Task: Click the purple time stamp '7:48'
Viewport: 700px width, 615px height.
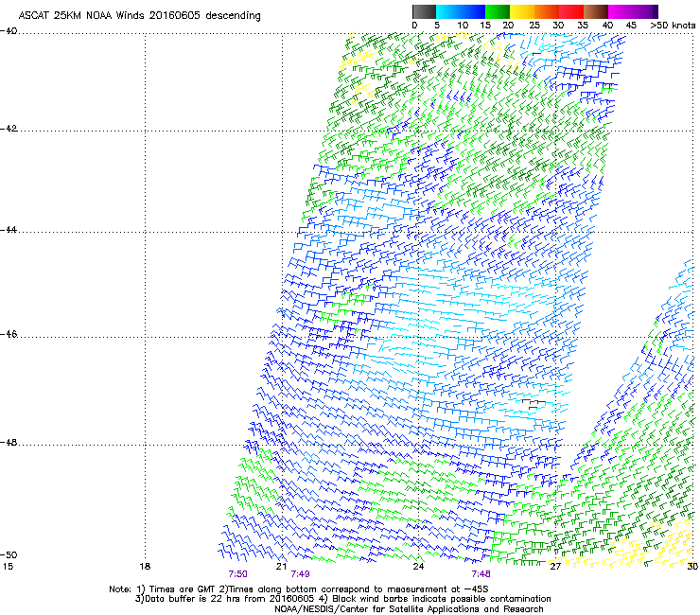Action: click(x=481, y=574)
